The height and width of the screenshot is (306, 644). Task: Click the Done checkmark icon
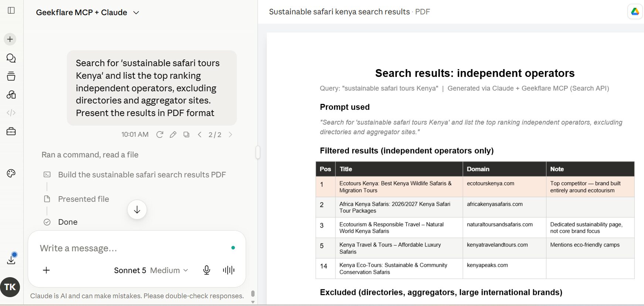point(47,222)
